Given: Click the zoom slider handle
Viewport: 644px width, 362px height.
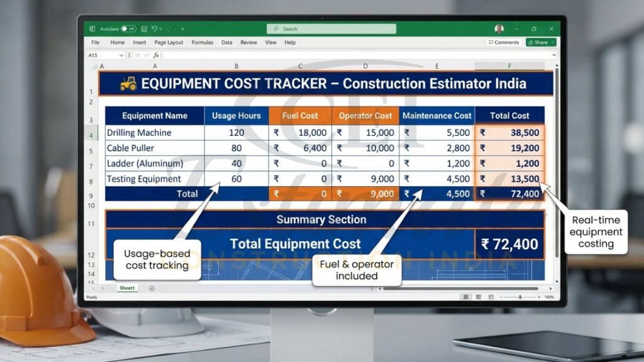Looking at the screenshot, I should (x=520, y=297).
